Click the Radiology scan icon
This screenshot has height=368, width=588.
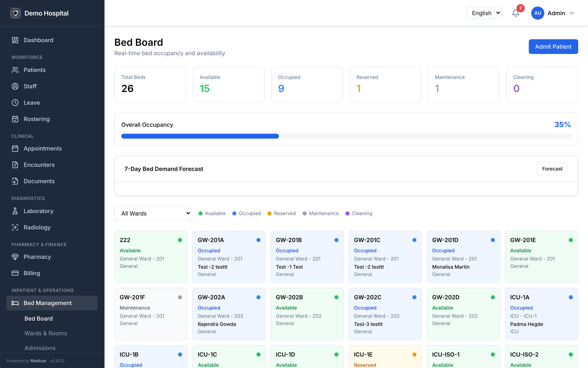(x=15, y=227)
